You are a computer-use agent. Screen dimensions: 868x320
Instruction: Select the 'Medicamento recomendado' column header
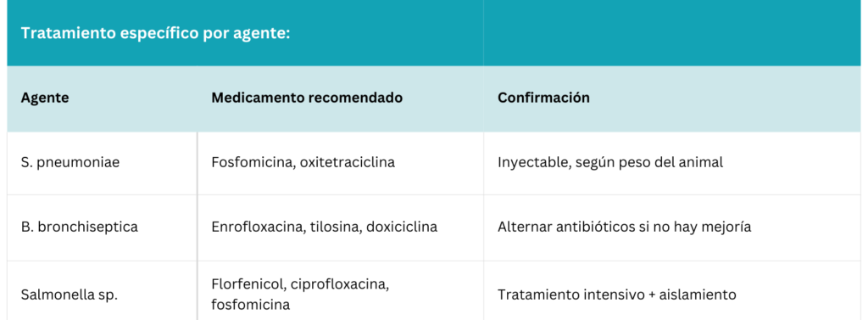pos(307,98)
